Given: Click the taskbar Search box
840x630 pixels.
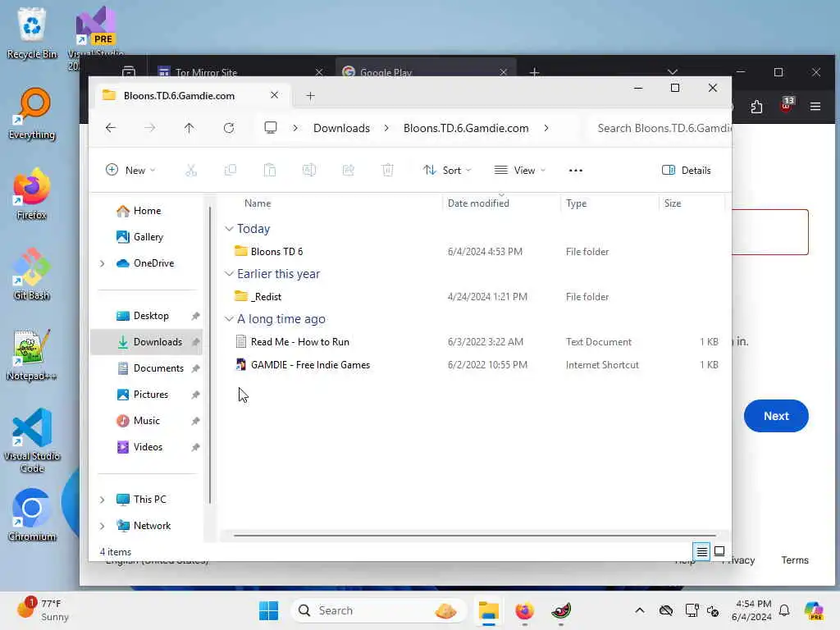Looking at the screenshot, I should 377,610.
